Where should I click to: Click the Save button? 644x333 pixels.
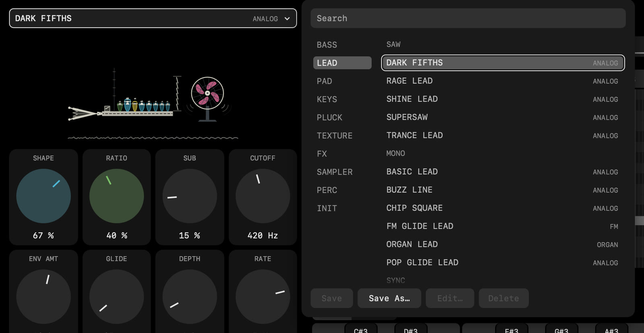tap(332, 298)
